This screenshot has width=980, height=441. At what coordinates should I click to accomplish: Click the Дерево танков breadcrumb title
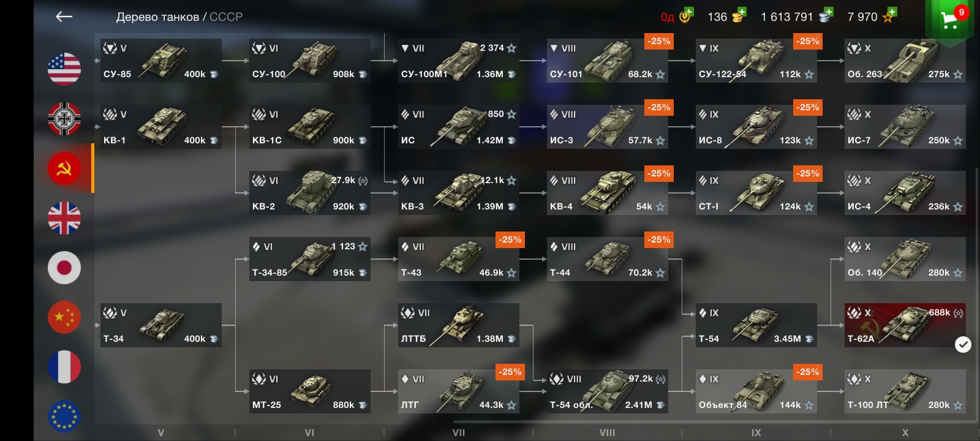tap(157, 17)
